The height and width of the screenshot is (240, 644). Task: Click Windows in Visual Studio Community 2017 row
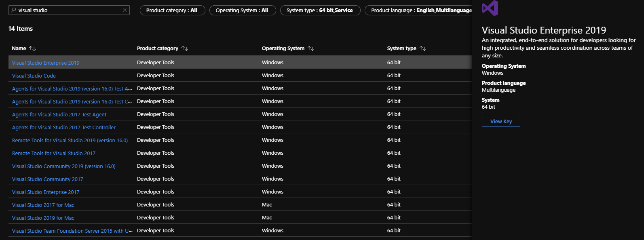272,179
